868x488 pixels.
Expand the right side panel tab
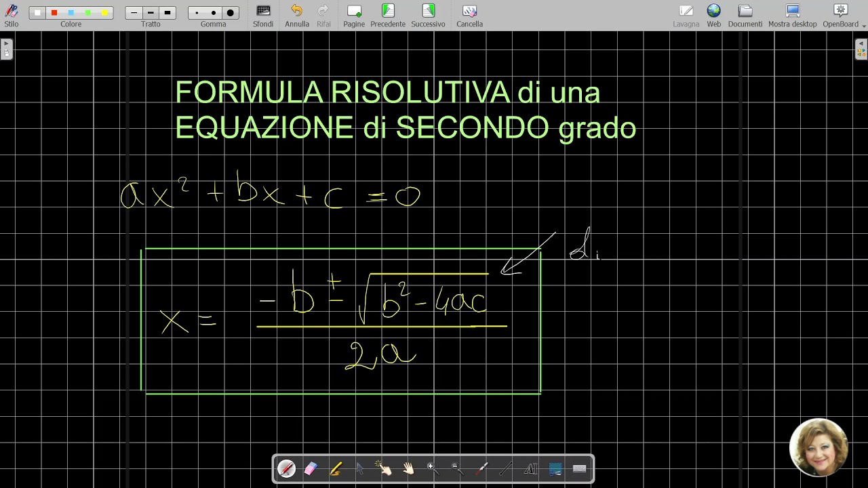point(861,49)
